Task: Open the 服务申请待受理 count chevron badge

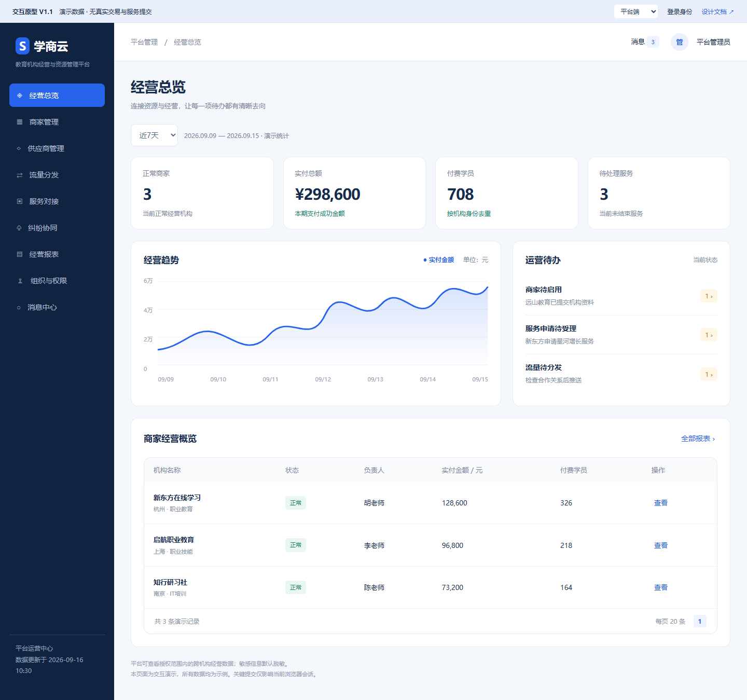Action: click(x=709, y=335)
